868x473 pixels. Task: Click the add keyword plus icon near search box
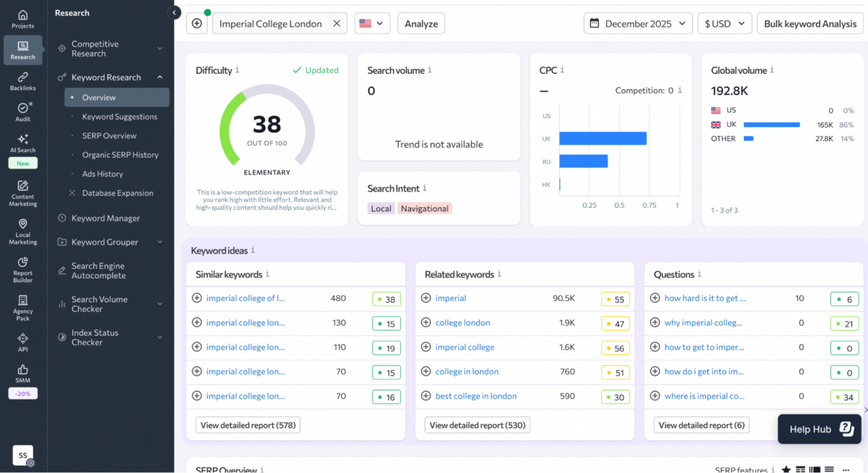pyautogui.click(x=197, y=24)
